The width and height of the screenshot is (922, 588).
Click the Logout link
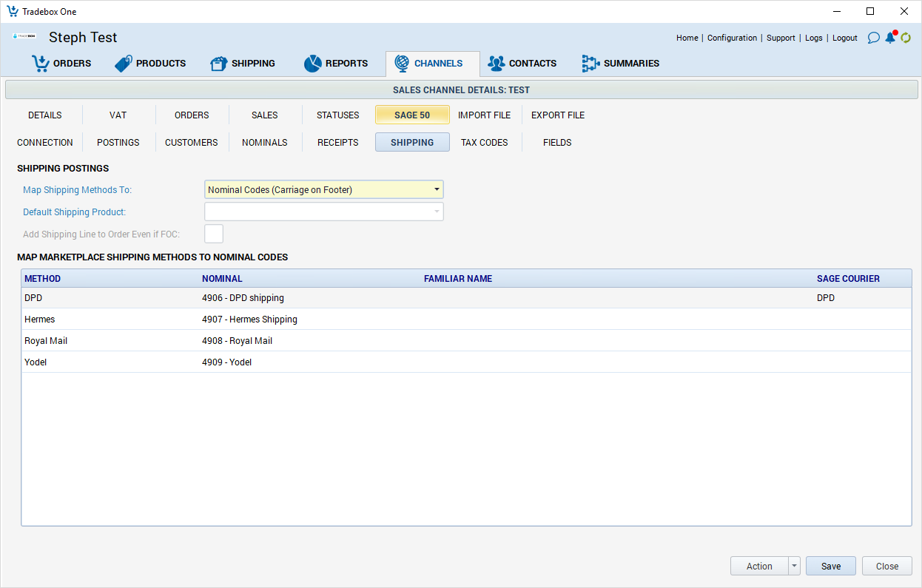click(x=844, y=38)
